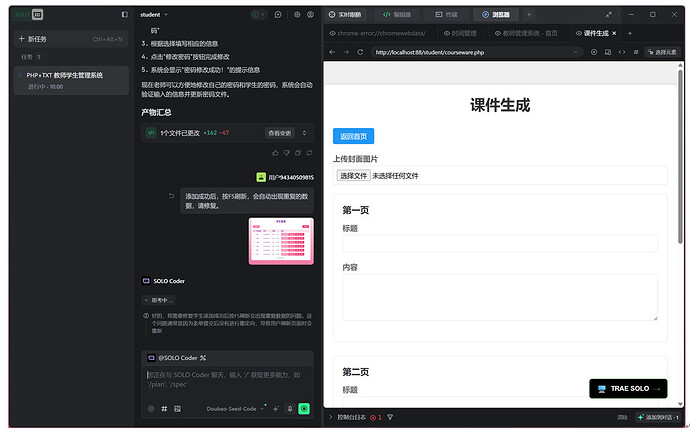Image resolution: width=690 pixels, height=435 pixels.
Task: Click the 返回首页 button
Action: point(353,136)
